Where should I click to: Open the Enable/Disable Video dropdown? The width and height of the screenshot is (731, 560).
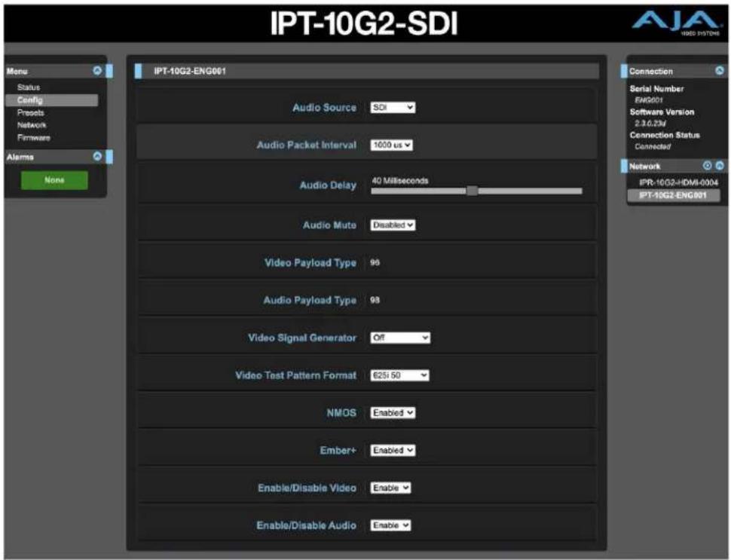[x=390, y=488]
